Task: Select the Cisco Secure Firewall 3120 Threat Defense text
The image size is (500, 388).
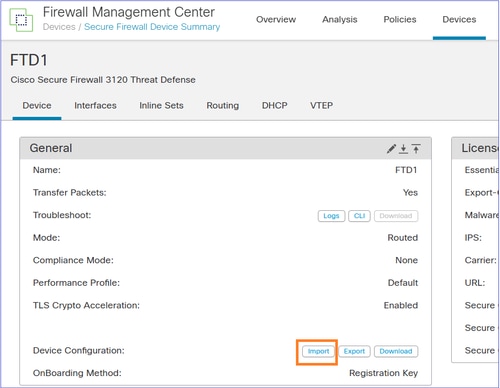Action: (103, 80)
